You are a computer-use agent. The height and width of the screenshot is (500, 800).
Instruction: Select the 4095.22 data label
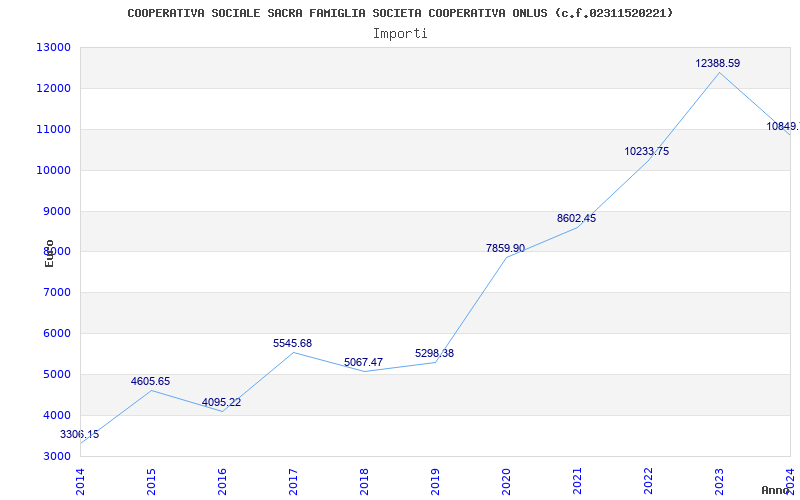click(221, 403)
